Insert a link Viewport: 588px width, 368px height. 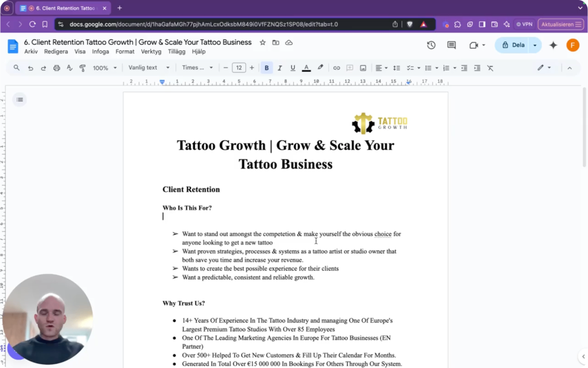pyautogui.click(x=336, y=68)
